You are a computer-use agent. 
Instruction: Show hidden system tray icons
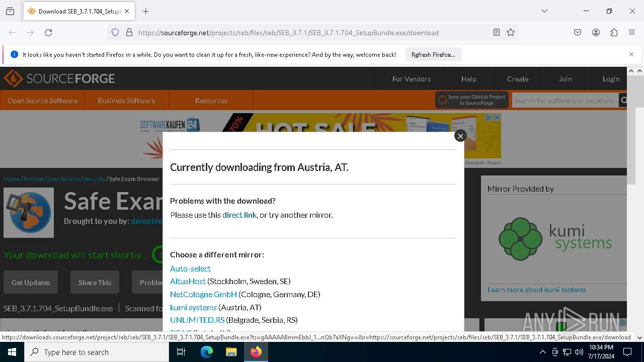[542, 352]
